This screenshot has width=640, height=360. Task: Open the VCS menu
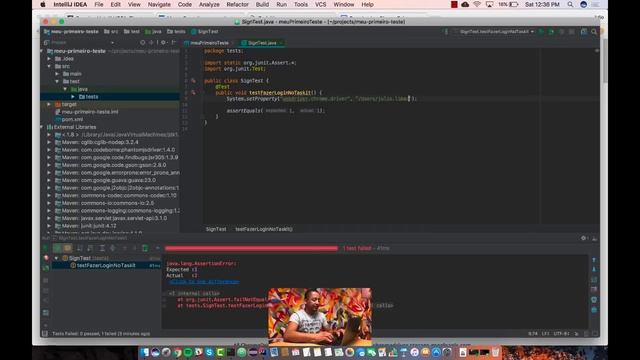coord(320,4)
